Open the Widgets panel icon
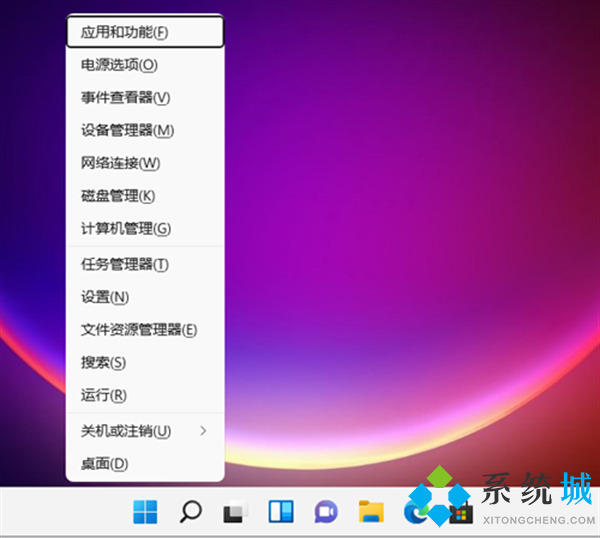Screen dimensions: 600x538 click(281, 512)
